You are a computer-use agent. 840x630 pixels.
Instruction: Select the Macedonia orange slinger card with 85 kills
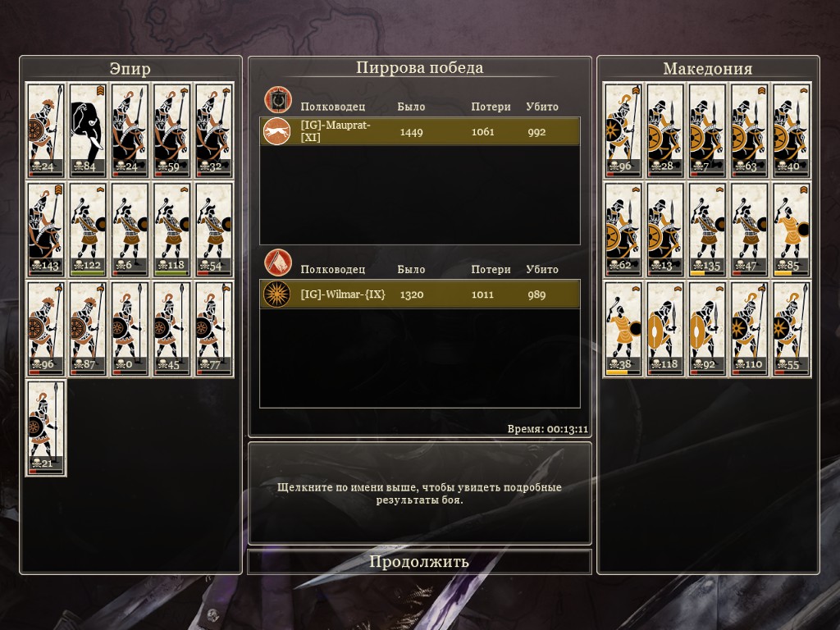(792, 230)
